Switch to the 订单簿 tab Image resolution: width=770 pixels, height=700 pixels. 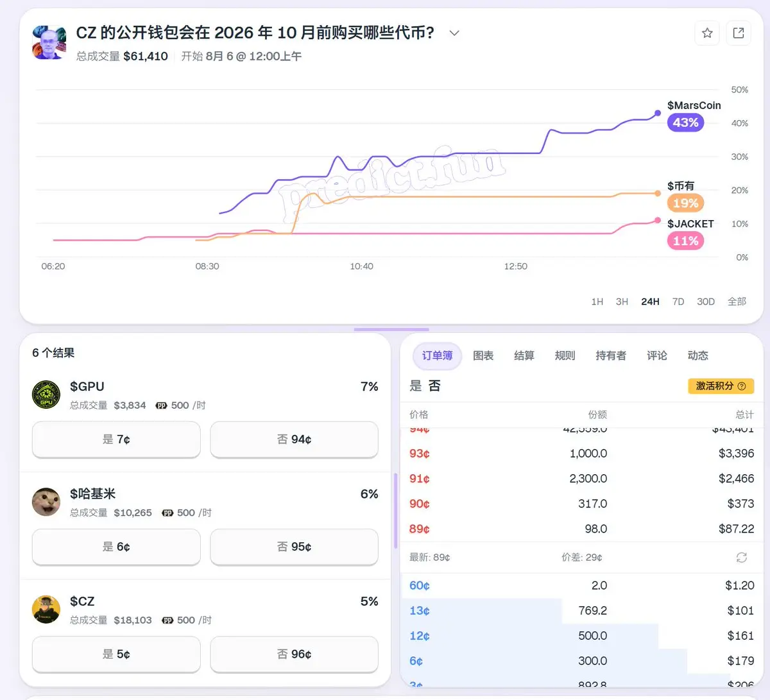tap(437, 356)
